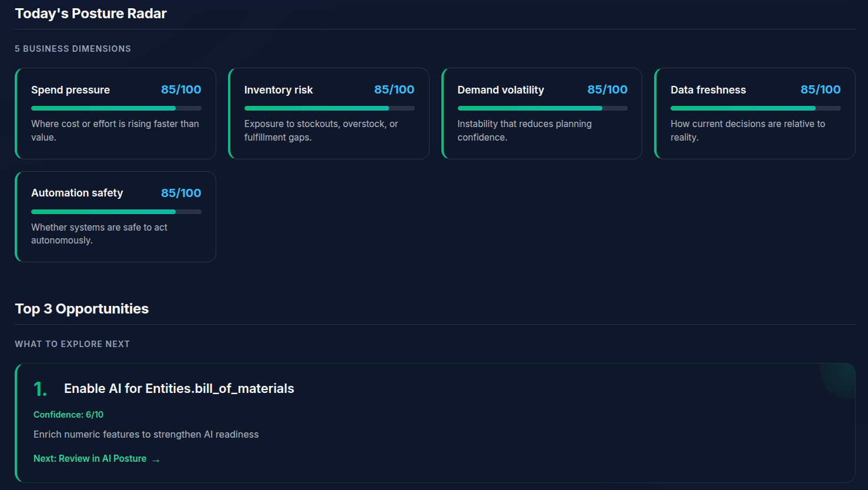868x490 pixels.
Task: Click the Today's Posture Radar heading
Action: click(91, 14)
